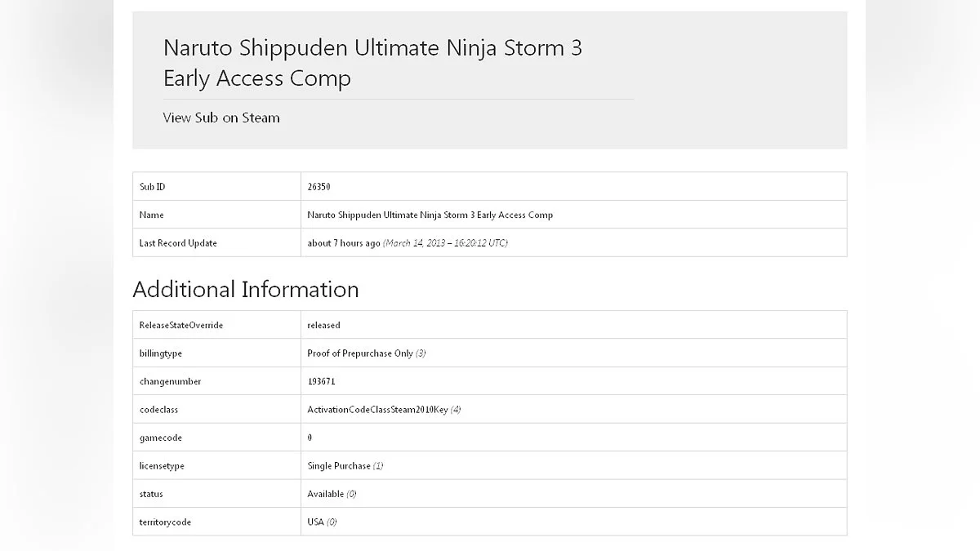980x551 pixels.
Task: Click the 'released' value cell
Action: click(323, 325)
